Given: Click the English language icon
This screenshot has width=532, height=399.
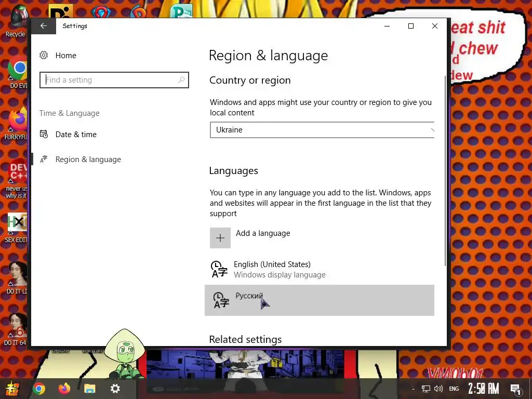Looking at the screenshot, I should tap(219, 270).
